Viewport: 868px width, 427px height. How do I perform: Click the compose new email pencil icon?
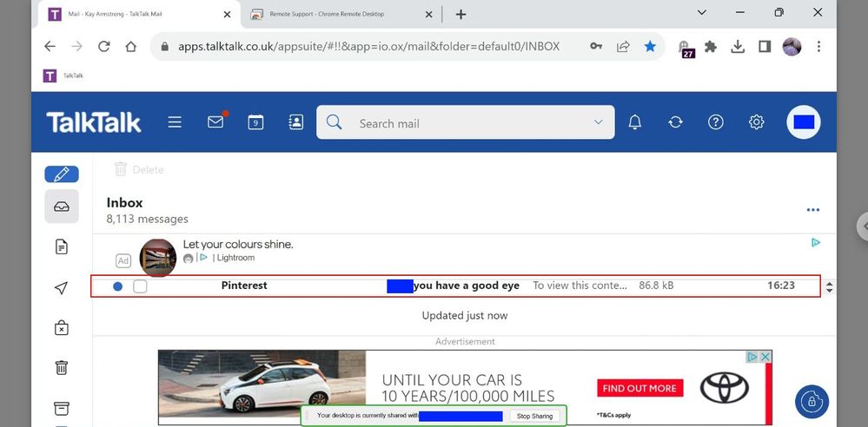[62, 174]
